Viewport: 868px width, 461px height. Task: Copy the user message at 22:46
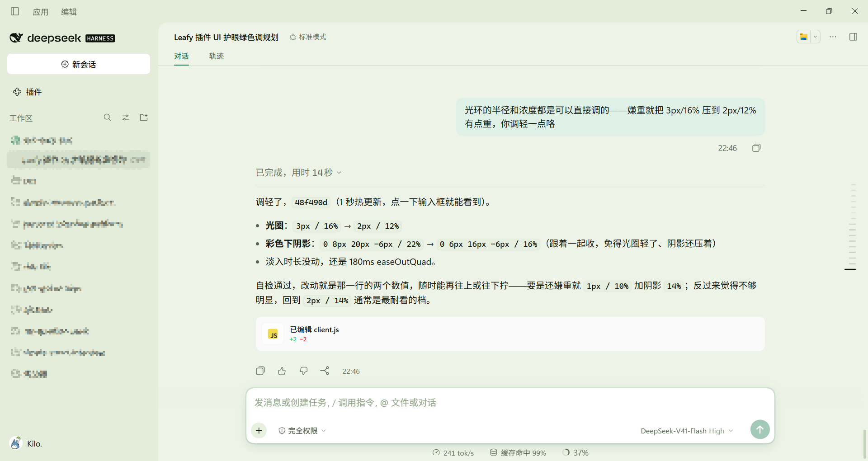(756, 148)
